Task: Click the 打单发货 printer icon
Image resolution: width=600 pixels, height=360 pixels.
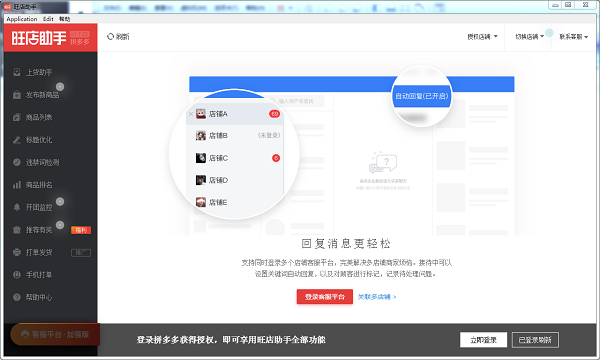Action: [16, 252]
